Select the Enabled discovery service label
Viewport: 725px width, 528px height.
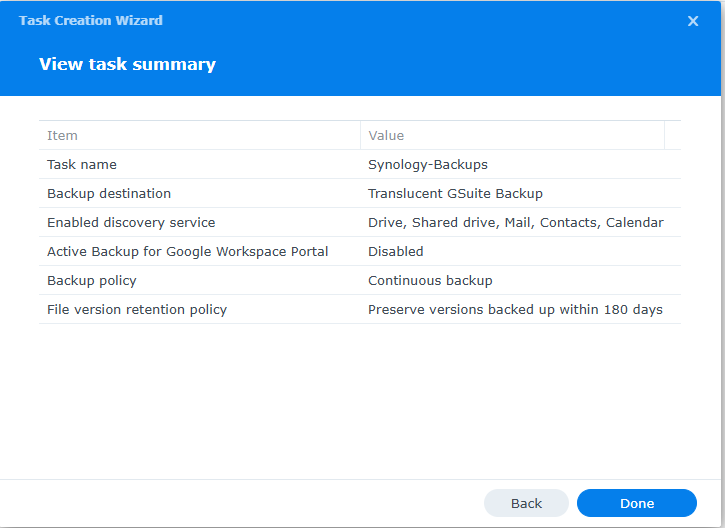(x=131, y=223)
